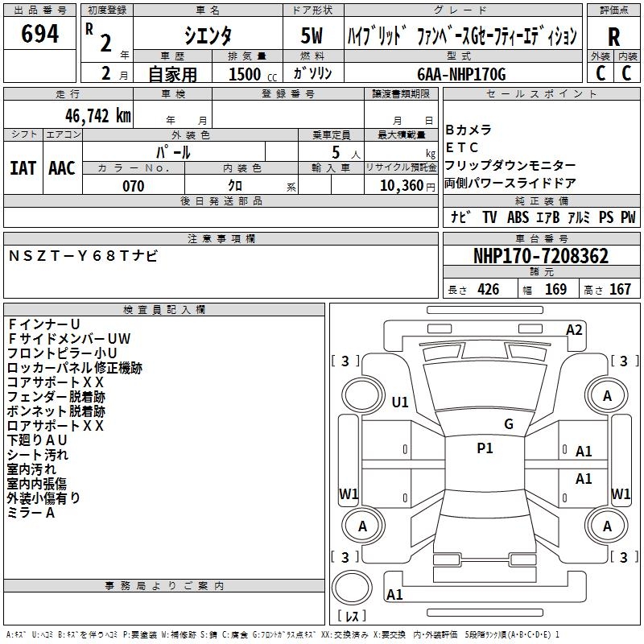Screen dimensions: 644x644
Task: Click the right W1 repair mark
Action: [x=621, y=493]
